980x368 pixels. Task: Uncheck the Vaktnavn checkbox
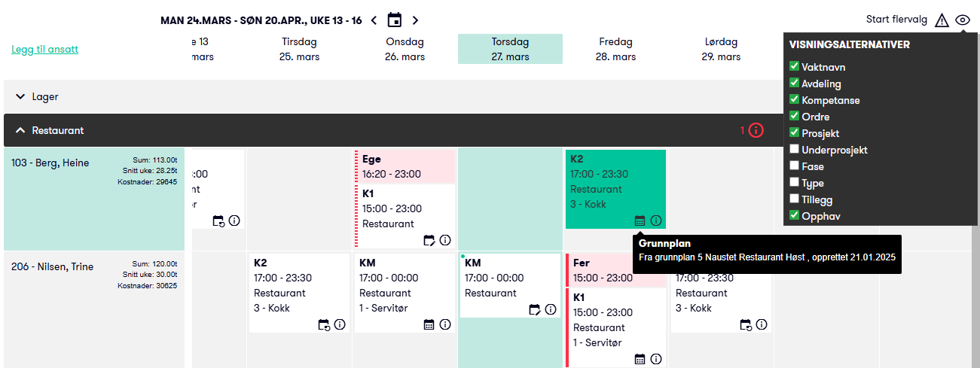(794, 67)
